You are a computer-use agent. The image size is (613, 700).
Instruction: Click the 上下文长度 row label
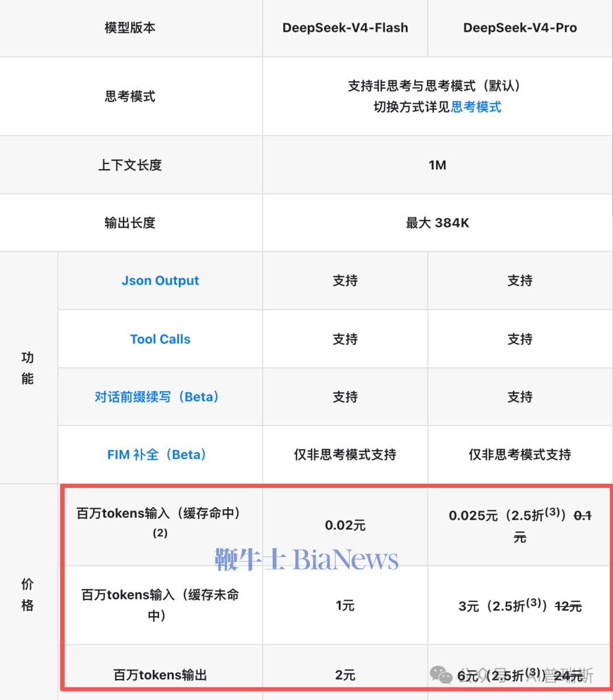(130, 165)
